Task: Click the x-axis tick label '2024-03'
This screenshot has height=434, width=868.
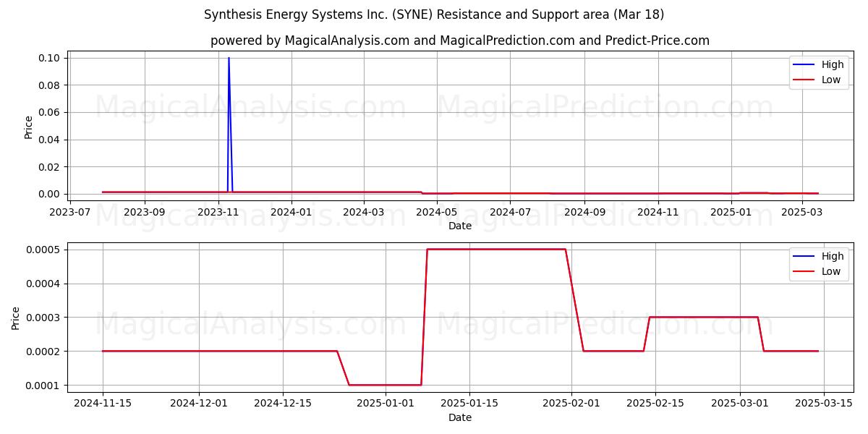Action: click(x=364, y=212)
